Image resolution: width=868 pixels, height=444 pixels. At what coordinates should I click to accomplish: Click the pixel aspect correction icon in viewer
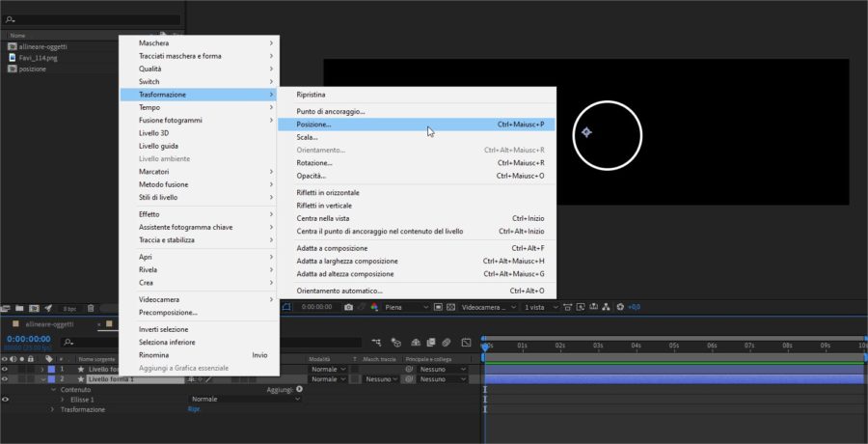coord(567,307)
